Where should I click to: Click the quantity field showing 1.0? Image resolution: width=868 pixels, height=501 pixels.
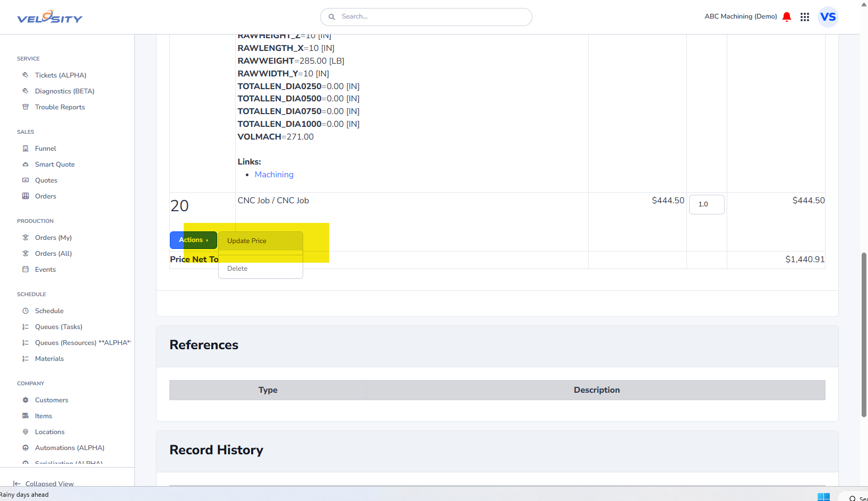pyautogui.click(x=707, y=204)
